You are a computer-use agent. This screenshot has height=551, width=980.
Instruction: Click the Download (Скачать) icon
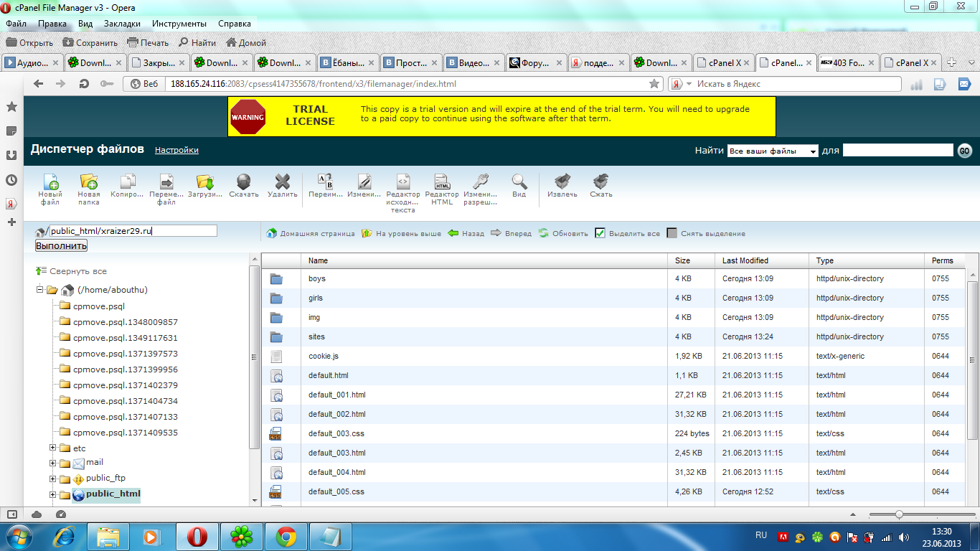(244, 182)
